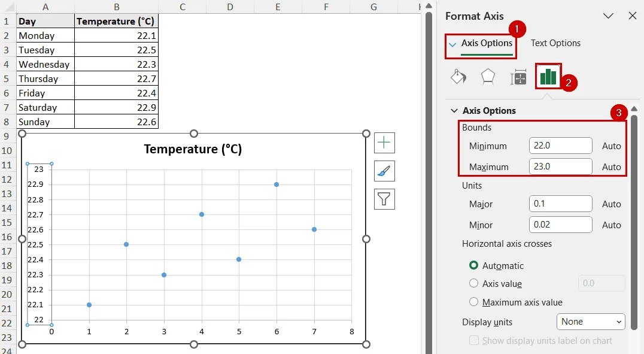The height and width of the screenshot is (354, 644).
Task: Select the Wednesday cell
Action: 45,65
